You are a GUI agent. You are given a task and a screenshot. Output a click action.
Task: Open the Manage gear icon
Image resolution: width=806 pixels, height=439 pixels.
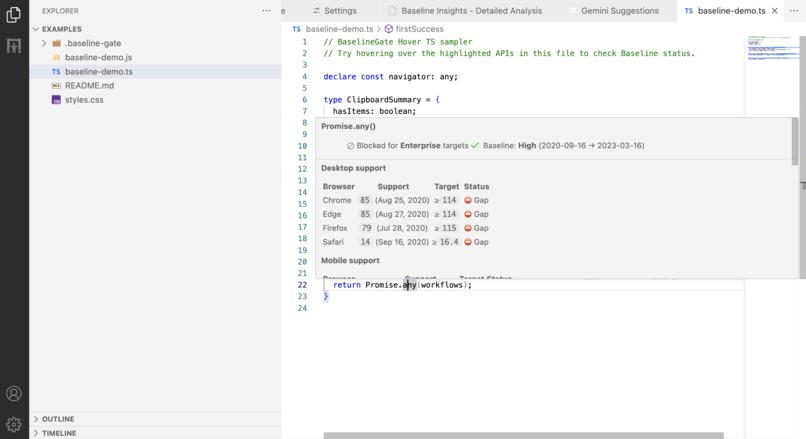coord(14,424)
